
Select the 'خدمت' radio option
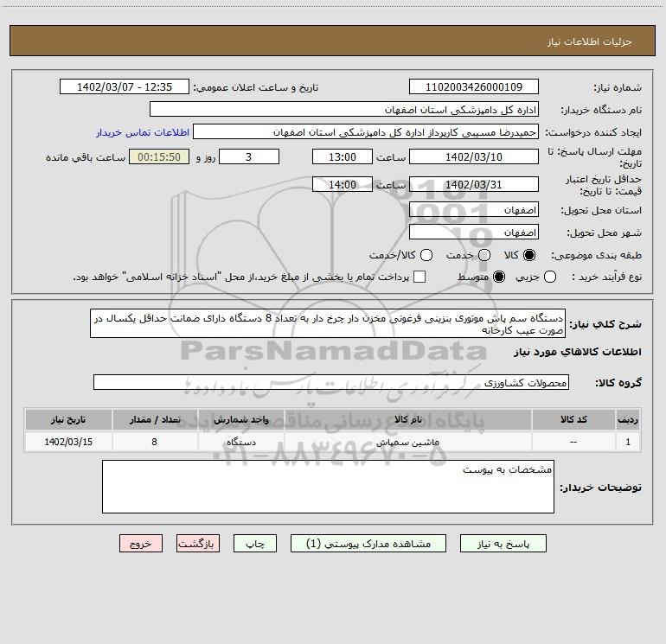click(483, 255)
